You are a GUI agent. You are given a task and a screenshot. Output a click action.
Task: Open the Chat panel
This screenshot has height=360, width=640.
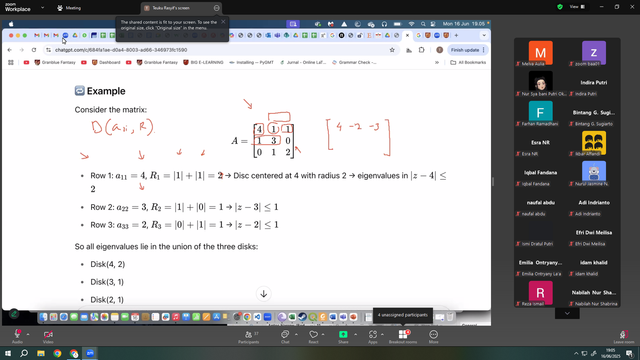[285, 336]
